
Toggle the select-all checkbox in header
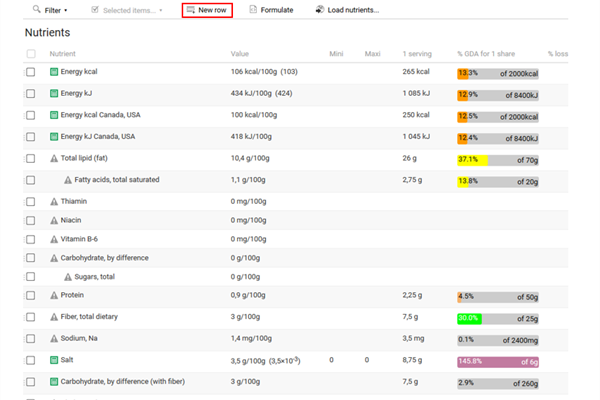31,54
